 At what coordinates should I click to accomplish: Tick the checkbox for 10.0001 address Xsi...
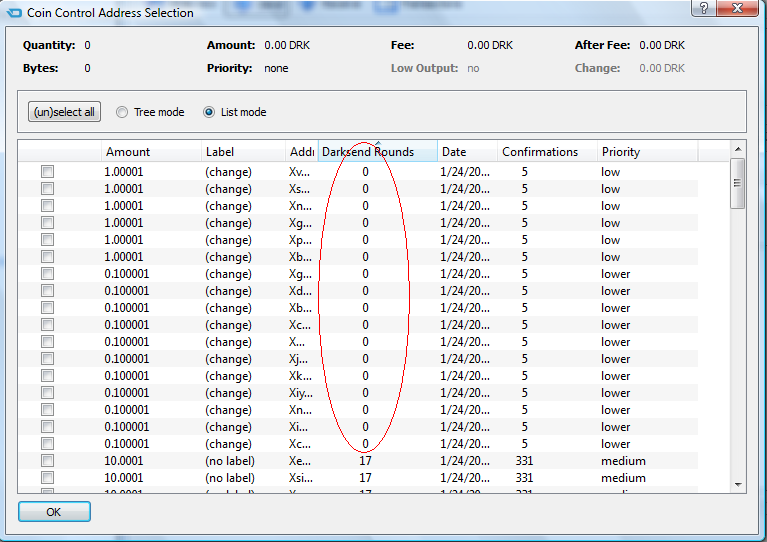(x=47, y=477)
